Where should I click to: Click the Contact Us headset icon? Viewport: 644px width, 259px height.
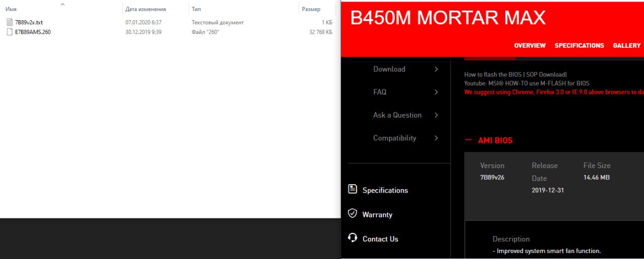point(353,237)
